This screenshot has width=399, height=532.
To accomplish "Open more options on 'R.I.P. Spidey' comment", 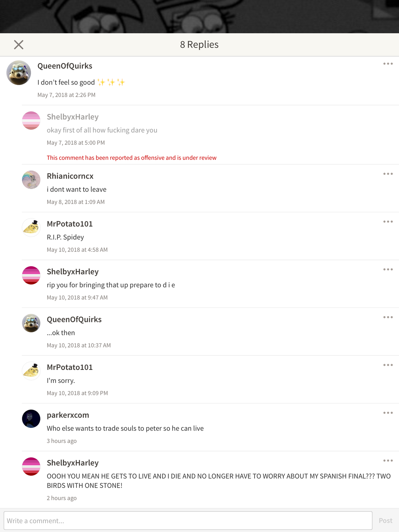I will [388, 222].
